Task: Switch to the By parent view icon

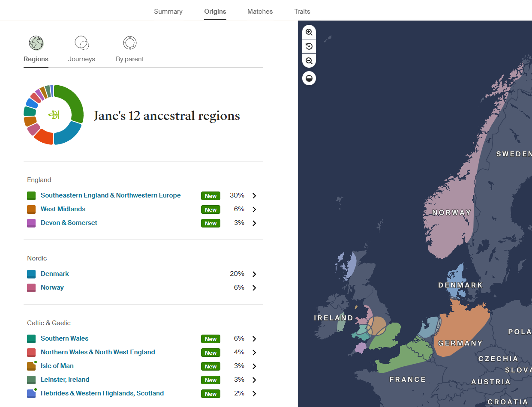Action: pos(129,43)
